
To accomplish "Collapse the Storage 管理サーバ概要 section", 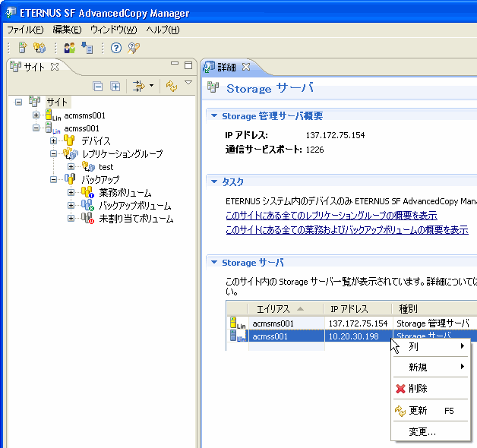I will 214,115.
